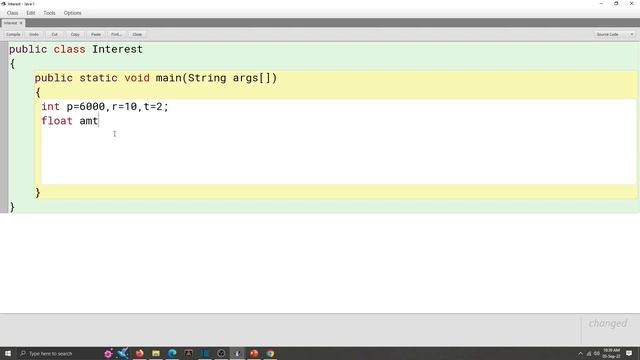Viewport: 640px width, 360px height.
Task: Open Microsoft Edge from the taskbar
Action: 172,353
